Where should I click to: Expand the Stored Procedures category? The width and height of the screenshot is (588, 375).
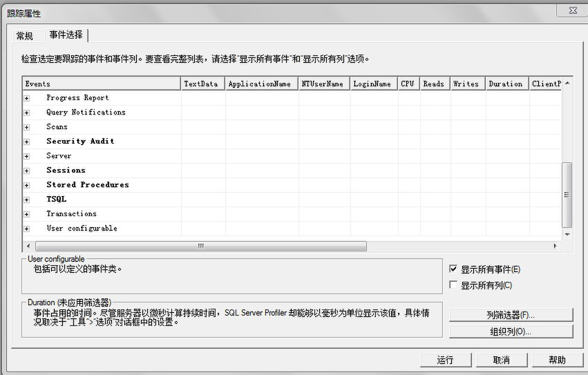(x=27, y=185)
